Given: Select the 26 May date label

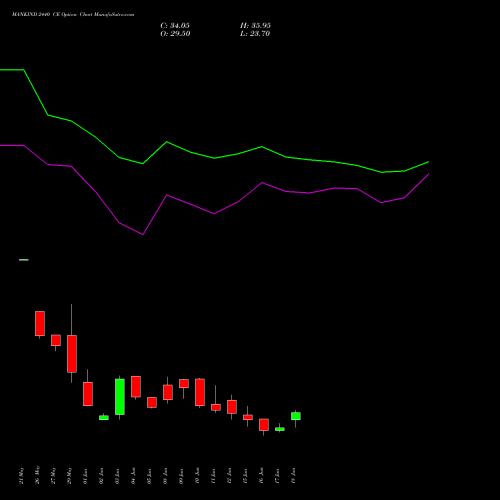Looking at the screenshot, I should pyautogui.click(x=38, y=475).
